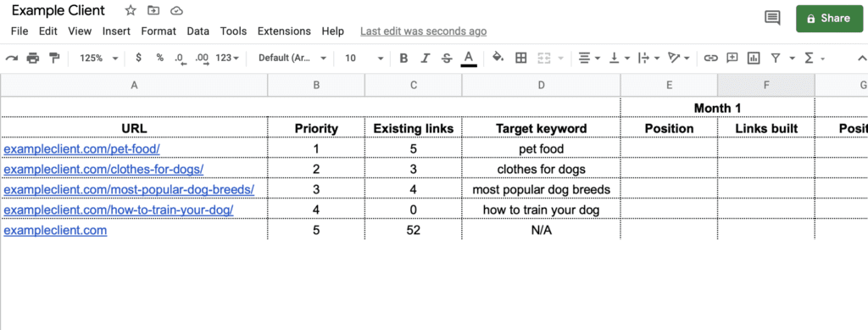Open zoom 125% dropdown
Image resolution: width=868 pixels, height=330 pixels.
pyautogui.click(x=99, y=59)
